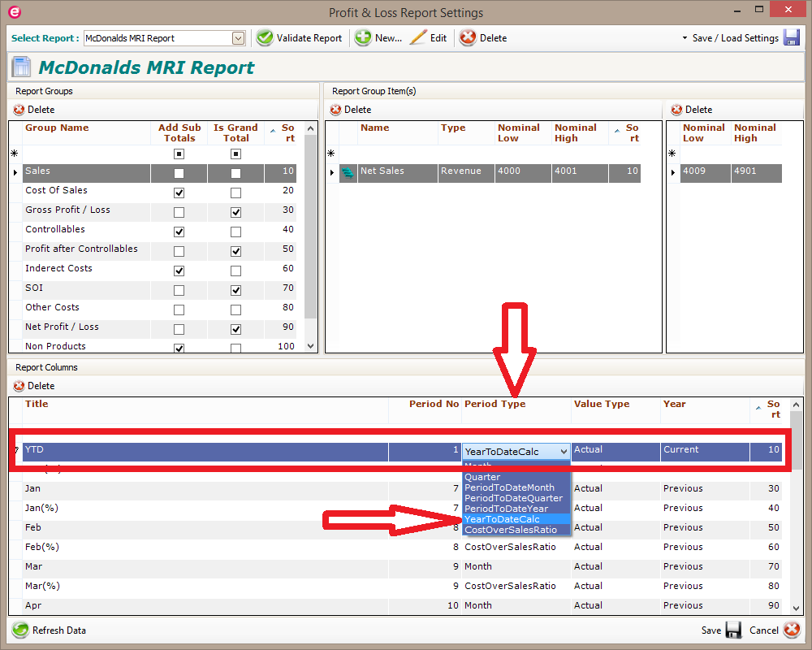Uncheck Add Sub Totals for Cost Of Sales
The height and width of the screenshot is (650, 812).
pyautogui.click(x=179, y=193)
